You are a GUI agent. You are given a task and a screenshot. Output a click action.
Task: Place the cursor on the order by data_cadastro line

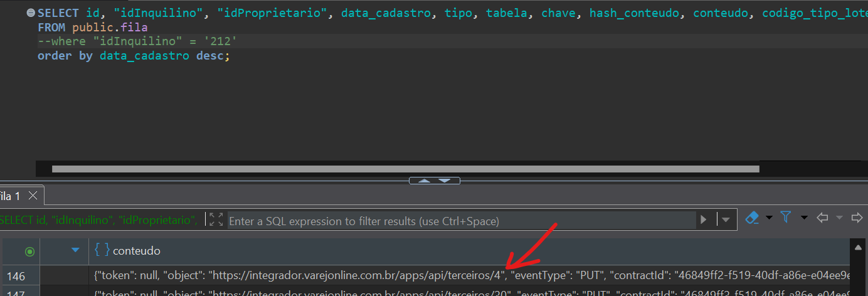pos(134,56)
